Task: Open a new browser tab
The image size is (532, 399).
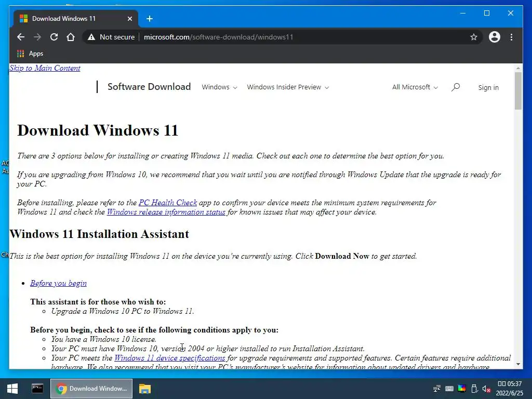Action: tap(149, 19)
